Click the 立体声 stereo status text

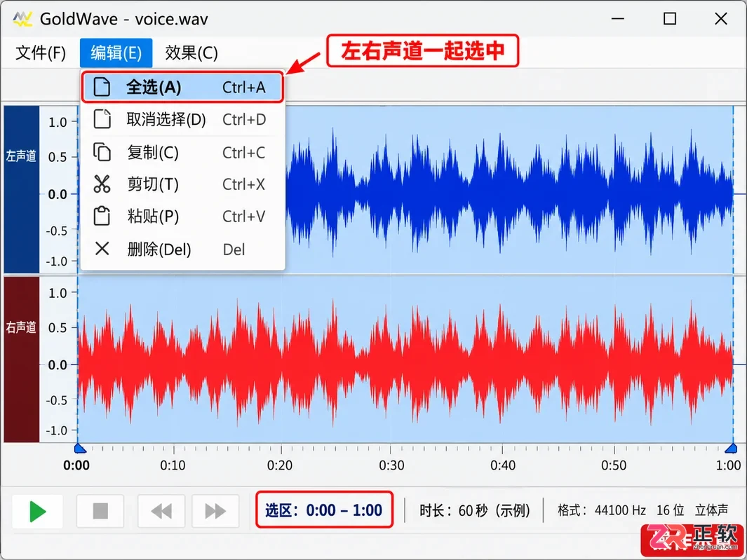(x=711, y=510)
